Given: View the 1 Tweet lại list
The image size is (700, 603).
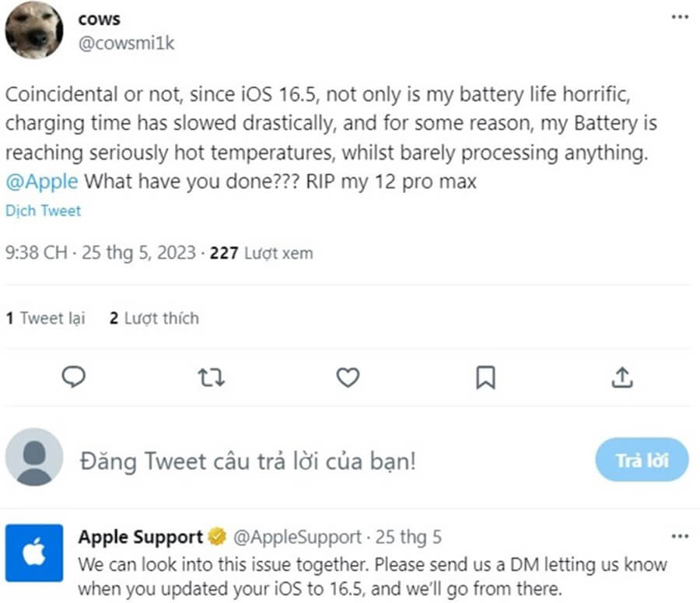Looking at the screenshot, I should (45, 318).
